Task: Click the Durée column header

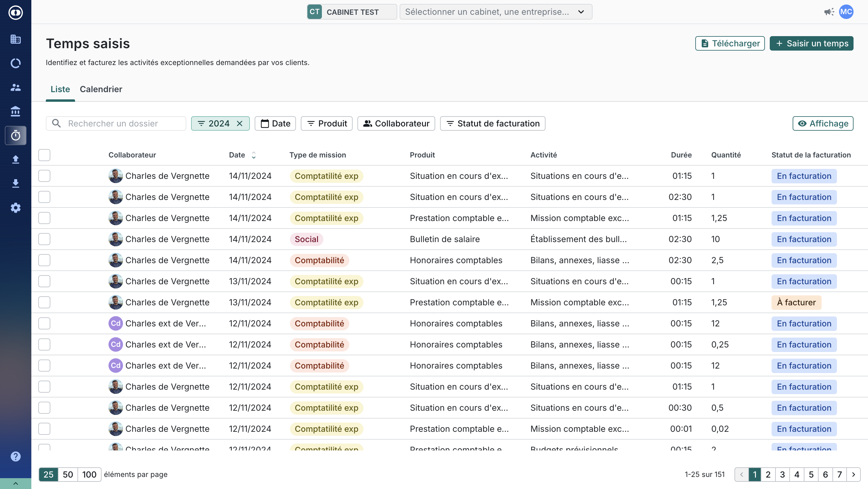Action: [681, 155]
